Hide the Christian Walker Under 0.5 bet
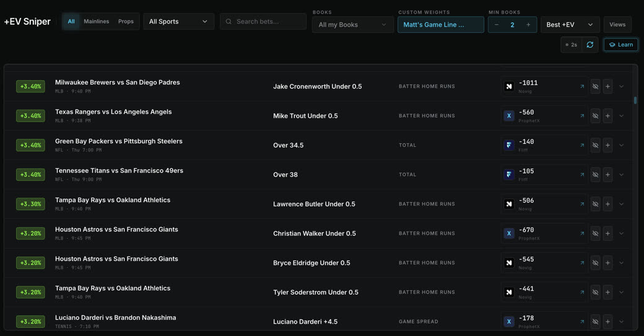644x336 pixels. [595, 234]
